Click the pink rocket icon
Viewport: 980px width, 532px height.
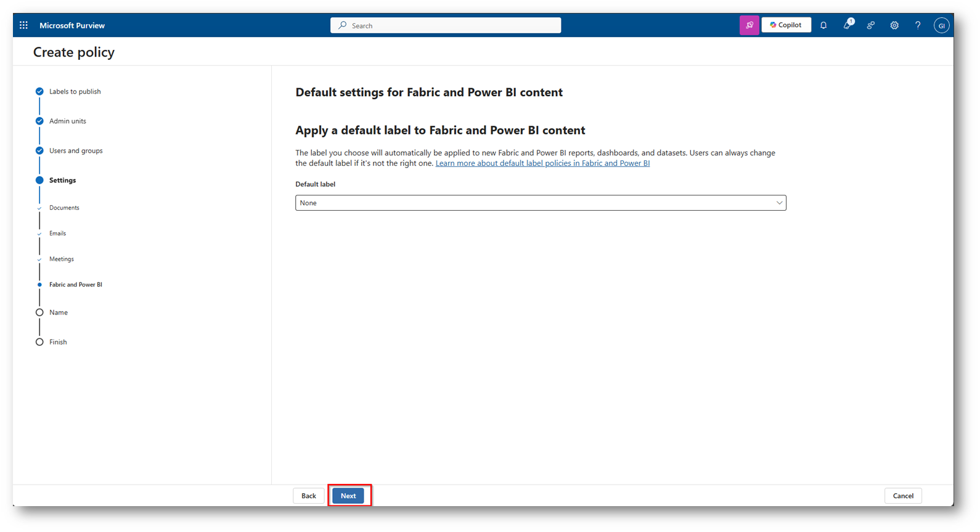pos(749,25)
